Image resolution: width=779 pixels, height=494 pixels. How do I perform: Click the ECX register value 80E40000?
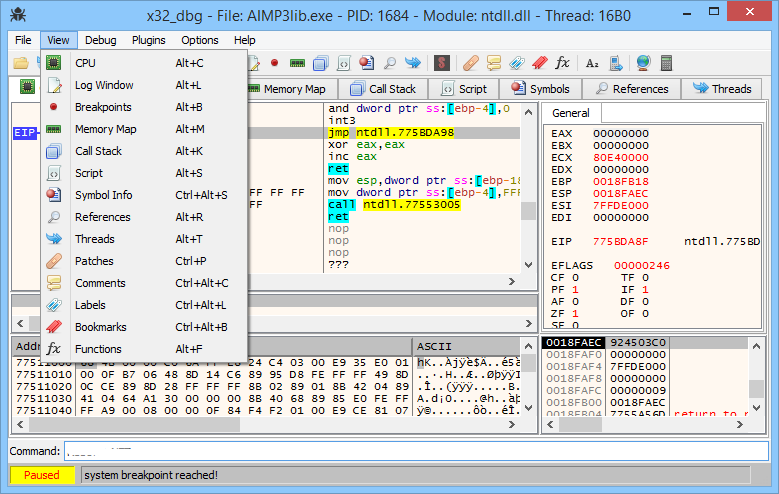coord(621,158)
